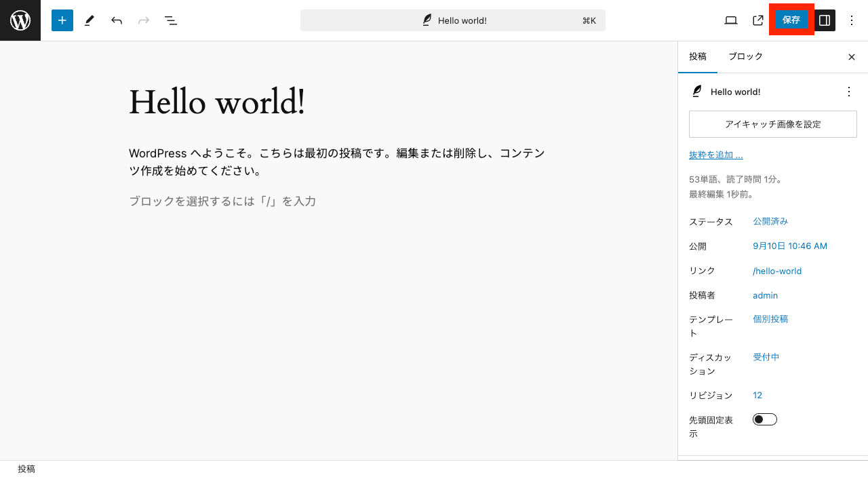Toggle the settings sidebar panel icon
This screenshot has width=868, height=477.
click(825, 20)
